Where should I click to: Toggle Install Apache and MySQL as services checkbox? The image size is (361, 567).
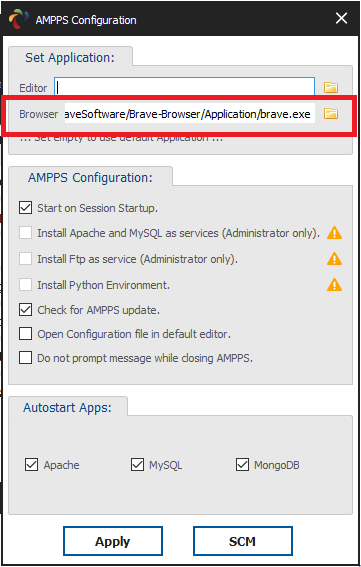point(25,233)
